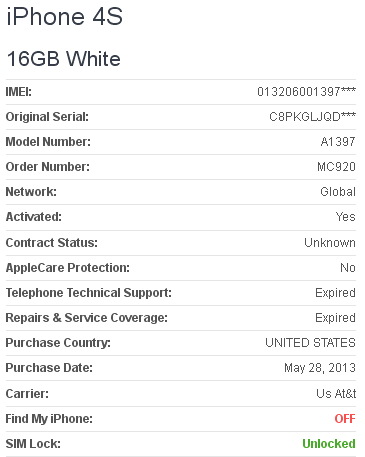Click the Purchase Date May 28, 2013
The image size is (365, 457).
[x=320, y=368]
